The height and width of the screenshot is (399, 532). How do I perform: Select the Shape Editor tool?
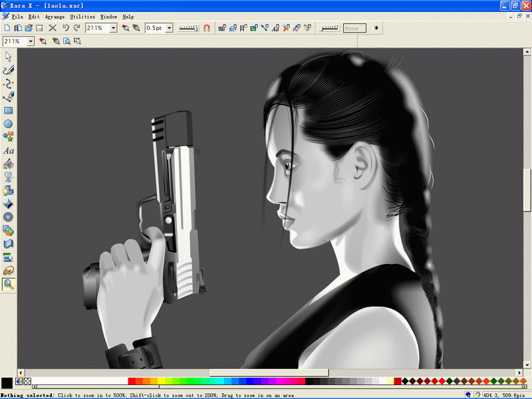pyautogui.click(x=8, y=84)
